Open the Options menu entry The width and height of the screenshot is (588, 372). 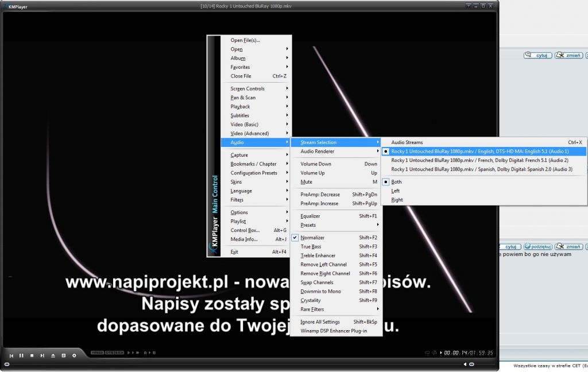click(256, 212)
